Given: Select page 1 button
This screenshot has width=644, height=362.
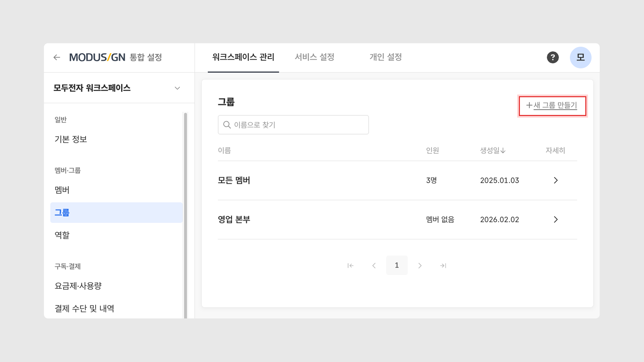Looking at the screenshot, I should coord(397,265).
